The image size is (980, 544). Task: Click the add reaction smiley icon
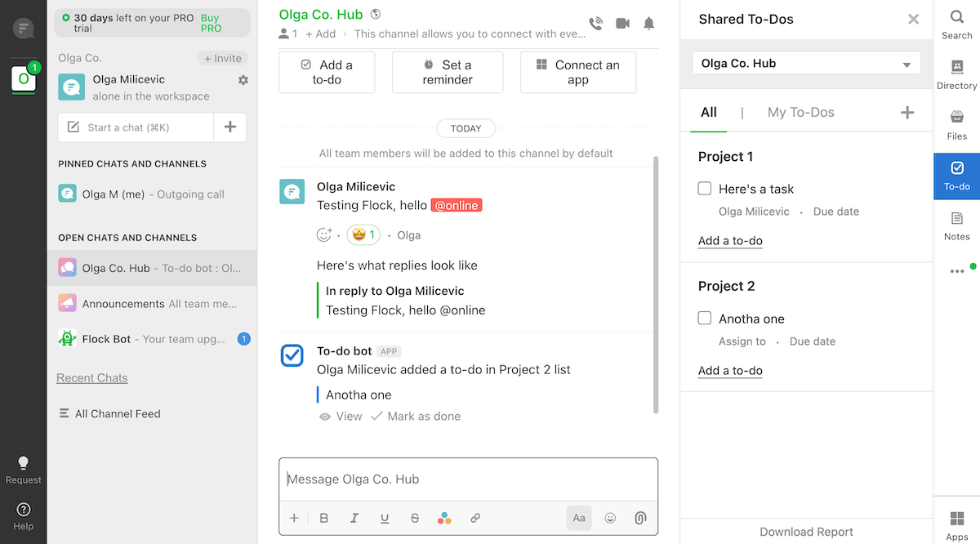point(324,235)
